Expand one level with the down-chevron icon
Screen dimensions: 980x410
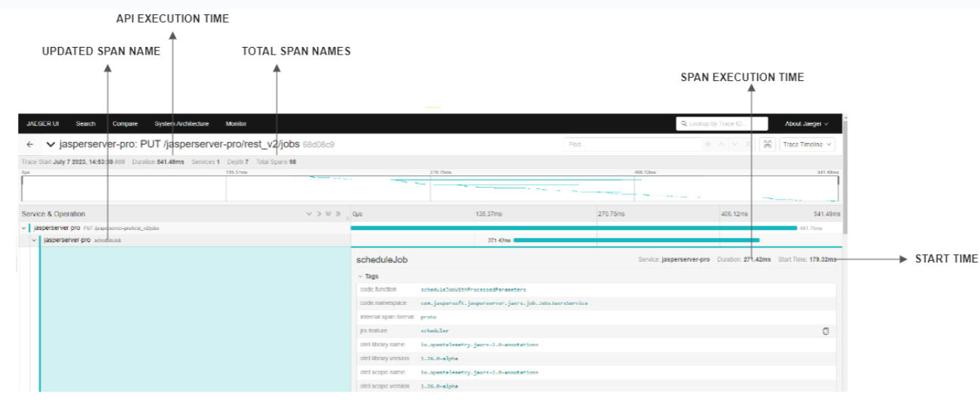pos(309,214)
